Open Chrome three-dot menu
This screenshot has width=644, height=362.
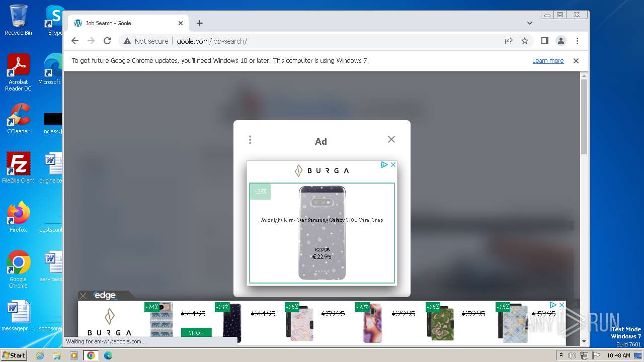coord(577,41)
